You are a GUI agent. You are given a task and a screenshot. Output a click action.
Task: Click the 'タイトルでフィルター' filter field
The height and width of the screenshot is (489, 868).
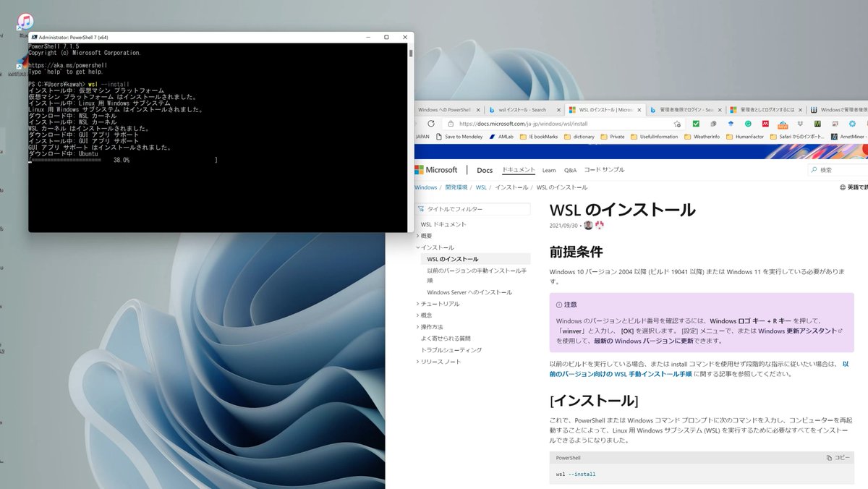472,209
